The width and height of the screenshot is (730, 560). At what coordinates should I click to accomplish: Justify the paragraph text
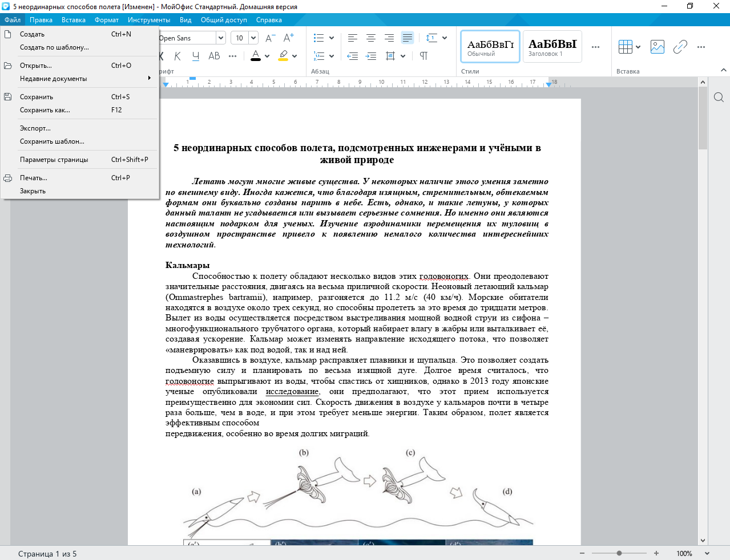pyautogui.click(x=408, y=38)
